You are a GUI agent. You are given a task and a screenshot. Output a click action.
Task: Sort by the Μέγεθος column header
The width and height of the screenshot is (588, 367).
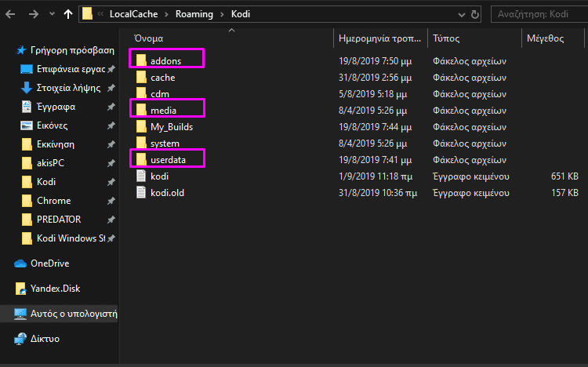click(x=545, y=38)
